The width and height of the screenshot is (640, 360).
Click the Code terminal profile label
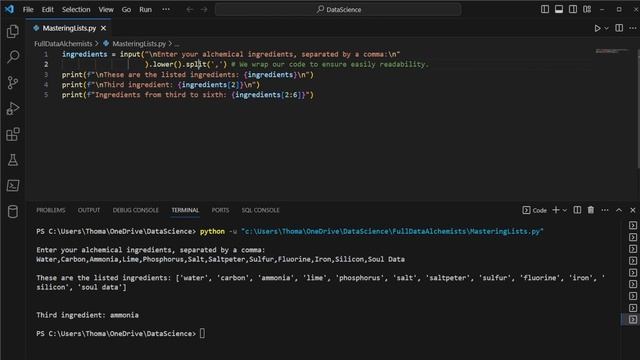pyautogui.click(x=534, y=210)
